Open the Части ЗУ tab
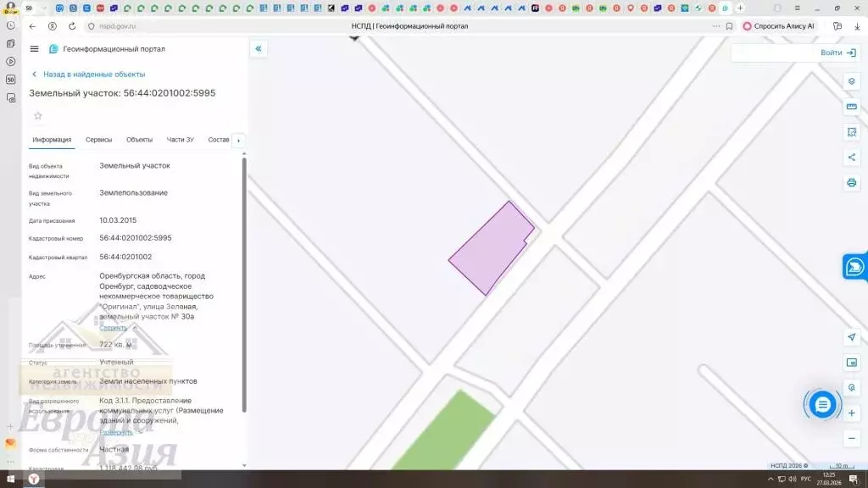 180,140
